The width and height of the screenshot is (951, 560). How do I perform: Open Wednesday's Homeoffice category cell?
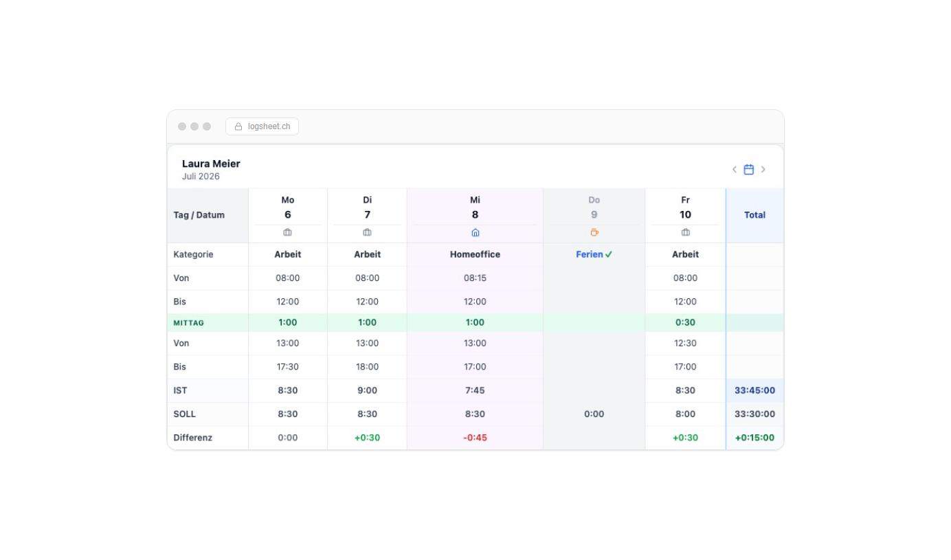475,254
